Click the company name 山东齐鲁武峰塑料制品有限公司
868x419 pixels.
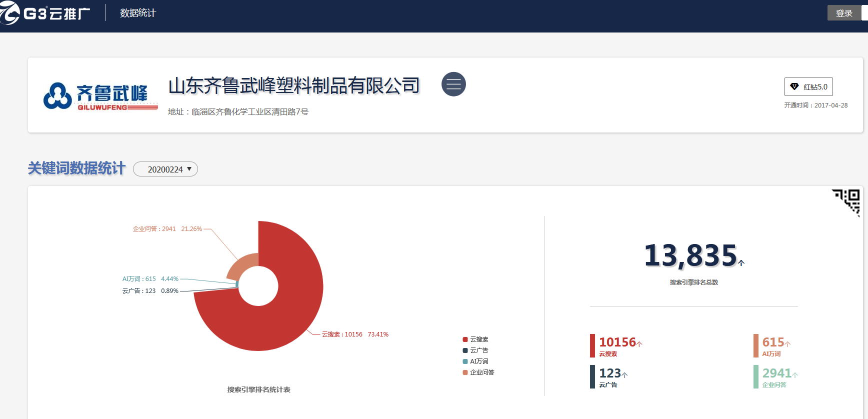[294, 85]
